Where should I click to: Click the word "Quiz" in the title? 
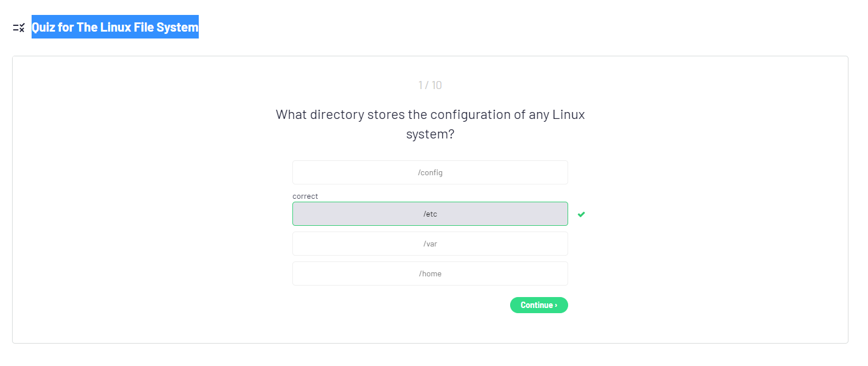click(44, 27)
